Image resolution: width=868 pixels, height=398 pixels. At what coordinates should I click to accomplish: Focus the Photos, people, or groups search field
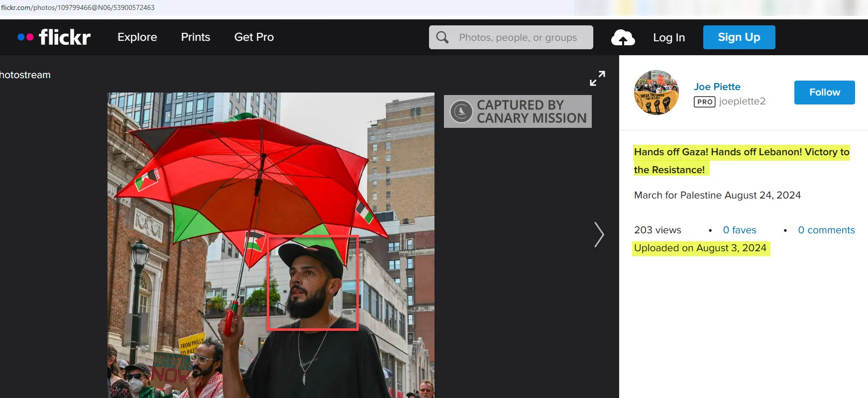pos(518,38)
